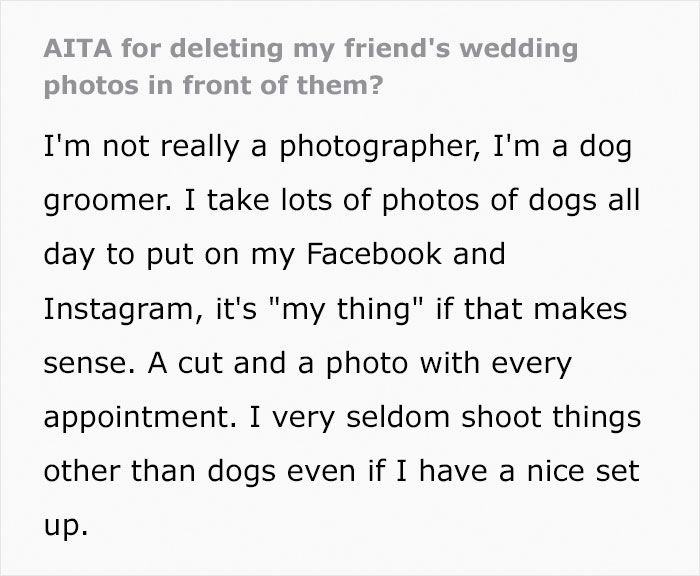This screenshot has width=700, height=576.
Task: Click the AITA post title heading
Action: 310,66
